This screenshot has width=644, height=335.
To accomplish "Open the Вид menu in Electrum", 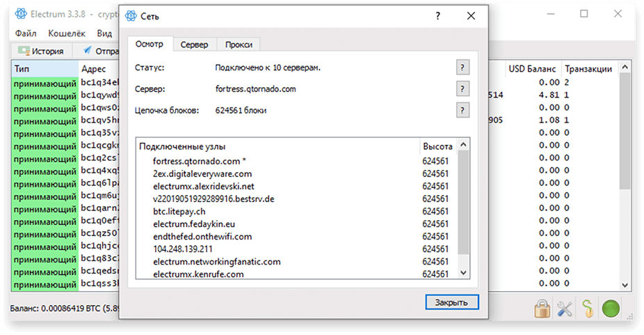I will tap(104, 33).
